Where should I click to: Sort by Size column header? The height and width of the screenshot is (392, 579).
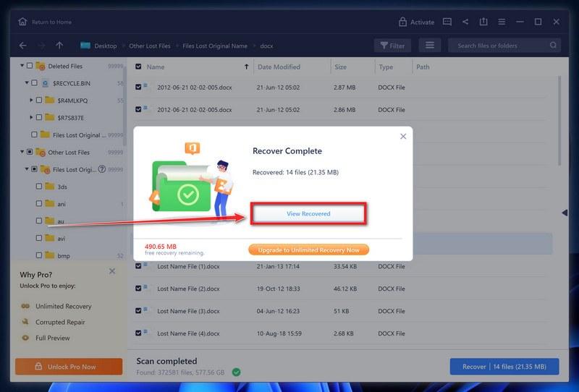pyautogui.click(x=340, y=67)
